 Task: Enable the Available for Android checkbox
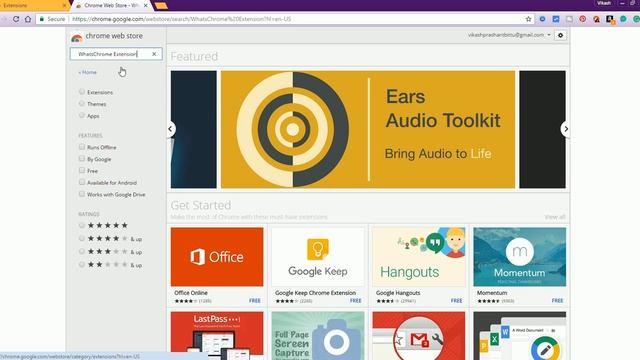[x=82, y=182]
